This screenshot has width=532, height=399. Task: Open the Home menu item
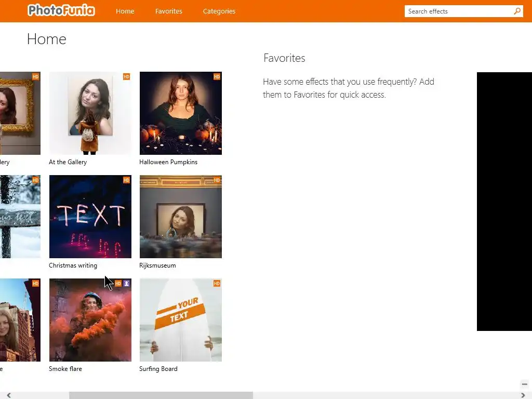[125, 11]
